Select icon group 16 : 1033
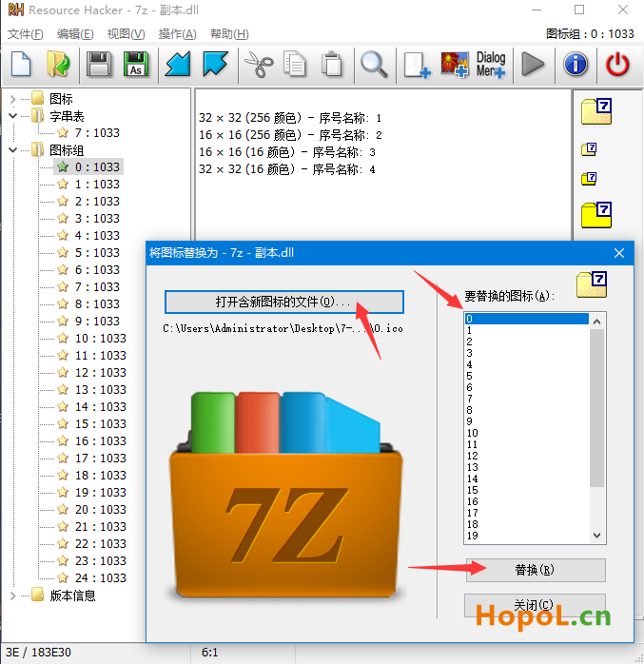Image resolution: width=644 pixels, height=664 pixels. pyautogui.click(x=100, y=440)
